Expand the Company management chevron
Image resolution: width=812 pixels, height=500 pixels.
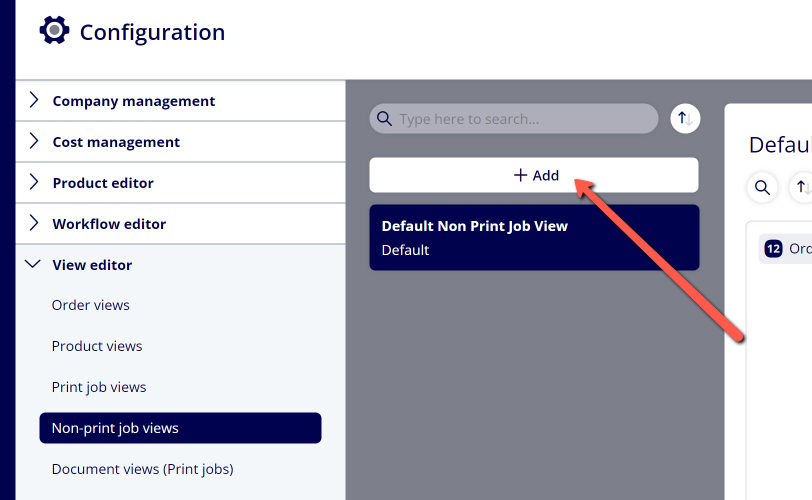34,100
